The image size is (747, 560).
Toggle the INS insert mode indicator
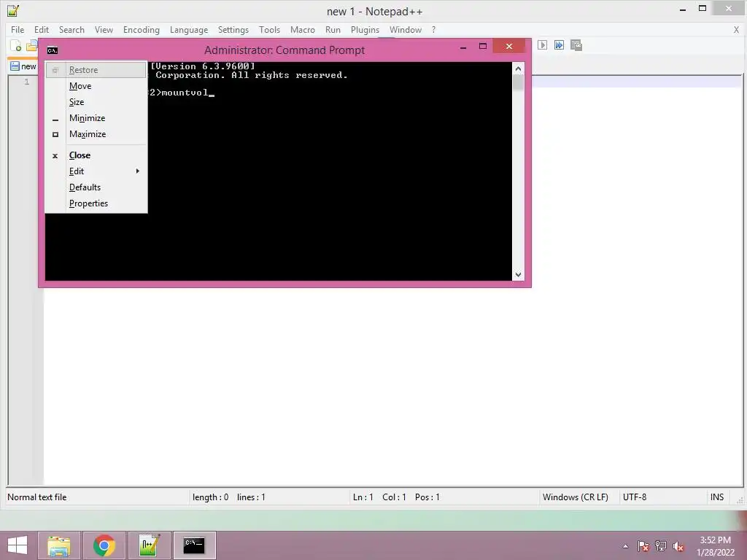coord(717,497)
